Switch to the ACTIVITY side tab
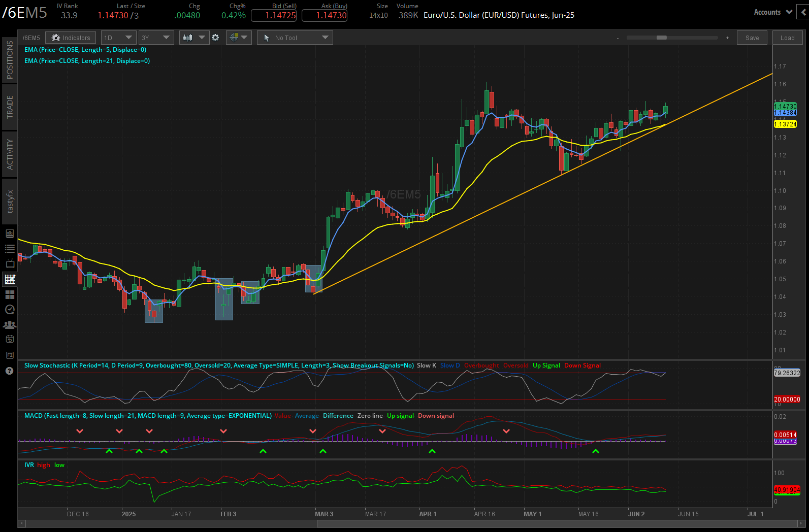 (10, 154)
